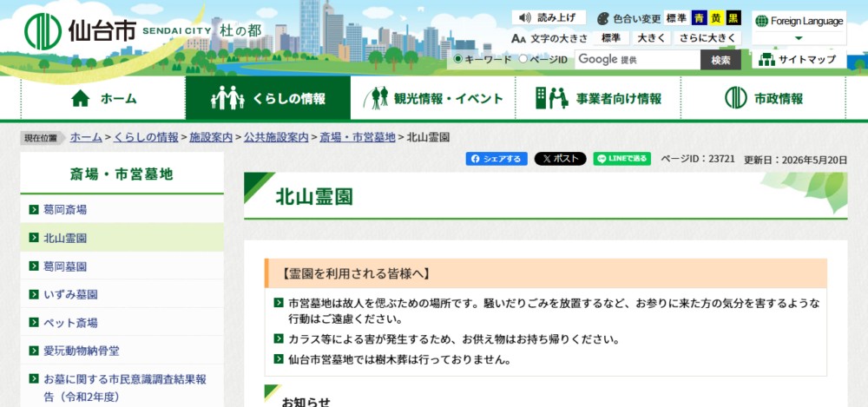Click 斎場・市営墓地 in the breadcrumb
The image size is (868, 407).
(358, 137)
